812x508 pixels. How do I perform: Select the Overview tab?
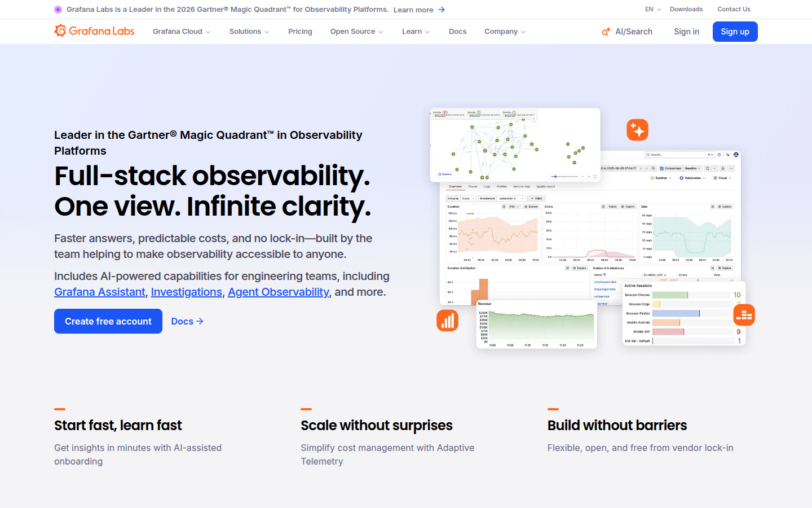pyautogui.click(x=455, y=186)
